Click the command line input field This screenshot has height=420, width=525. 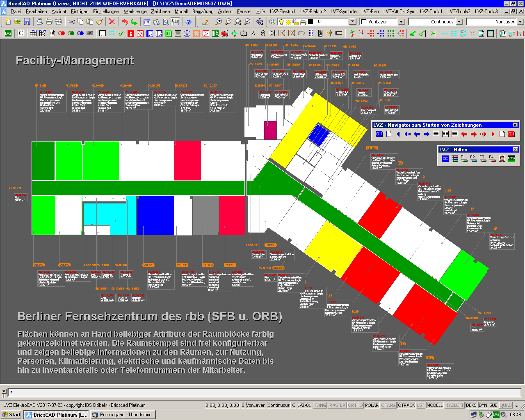pos(265,392)
